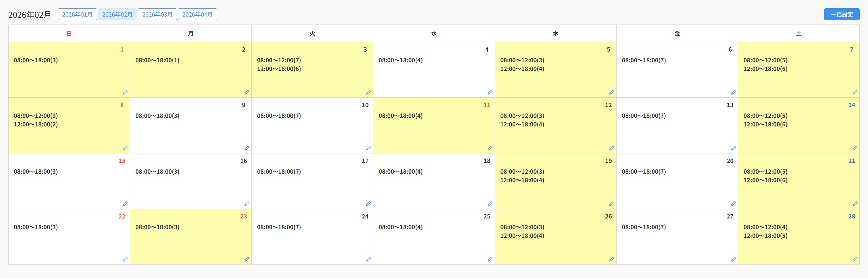This screenshot has height=278, width=868.
Task: Select the 12:00〜18:00(2) slot on February 8
Action: [x=36, y=125]
